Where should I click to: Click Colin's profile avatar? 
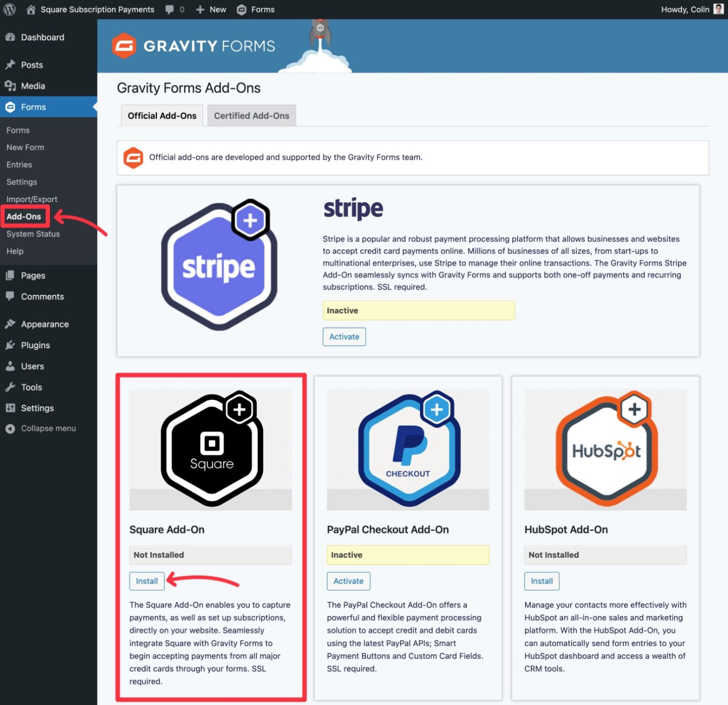tap(719, 9)
